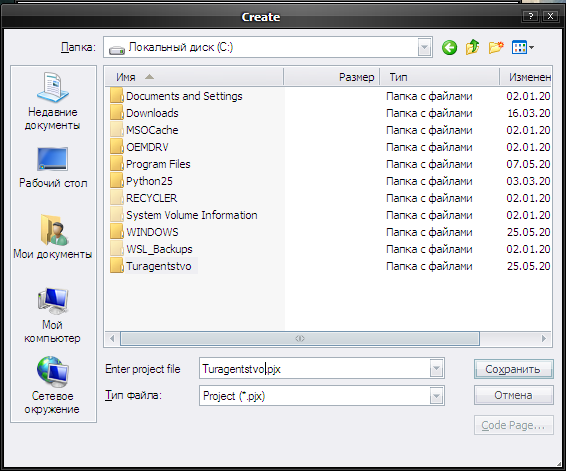The width and height of the screenshot is (566, 471).
Task: Select the Program Files folder icon
Action: point(117,164)
